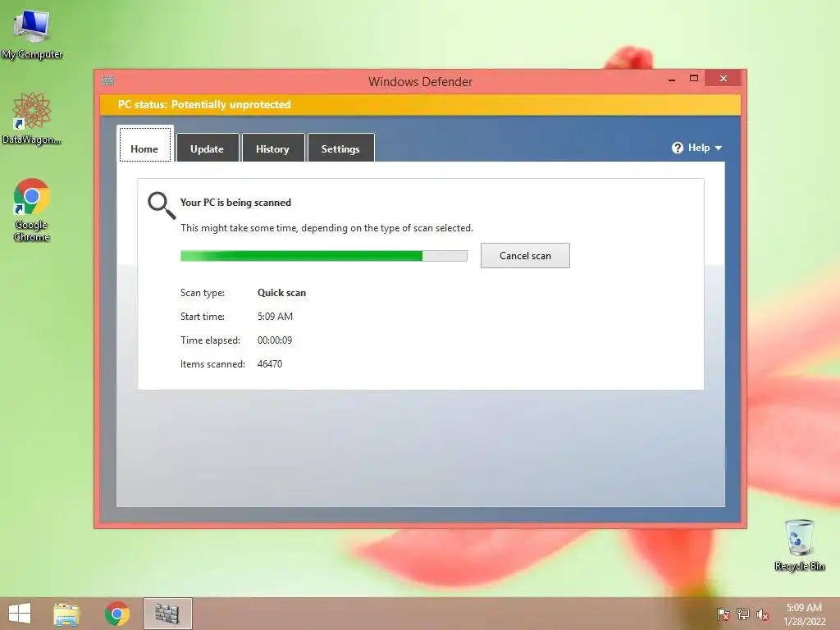Select the Recycle Bin desktop icon
The width and height of the screenshot is (840, 630).
point(799,546)
